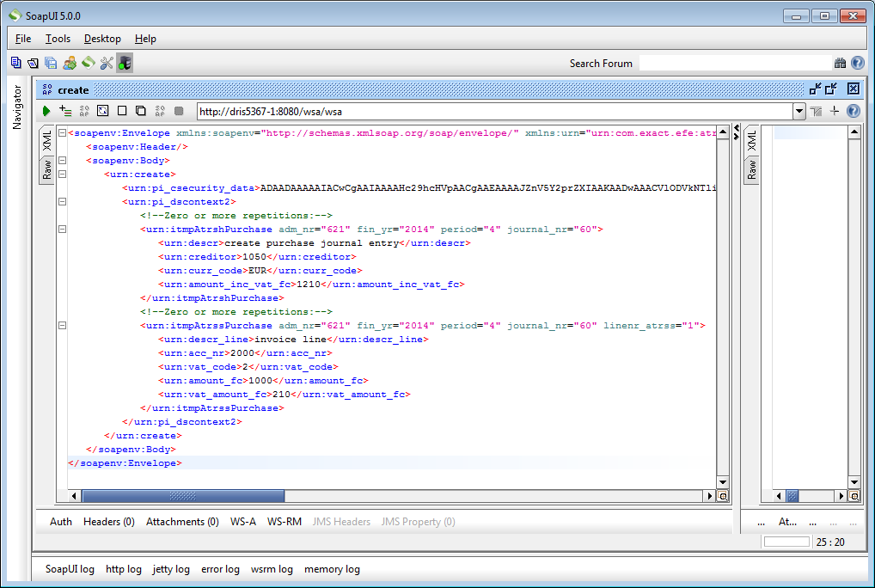Click the request editor scroll-down arrow
Image resolution: width=875 pixels, height=588 pixels.
pos(723,482)
